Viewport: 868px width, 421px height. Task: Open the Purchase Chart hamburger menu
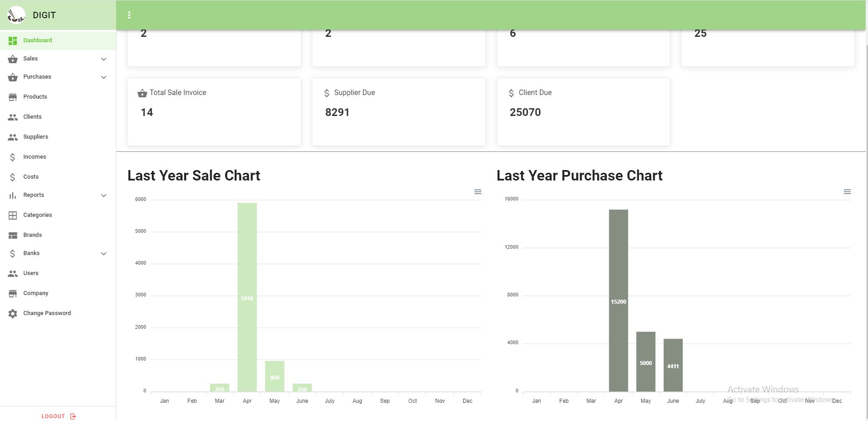[847, 192]
